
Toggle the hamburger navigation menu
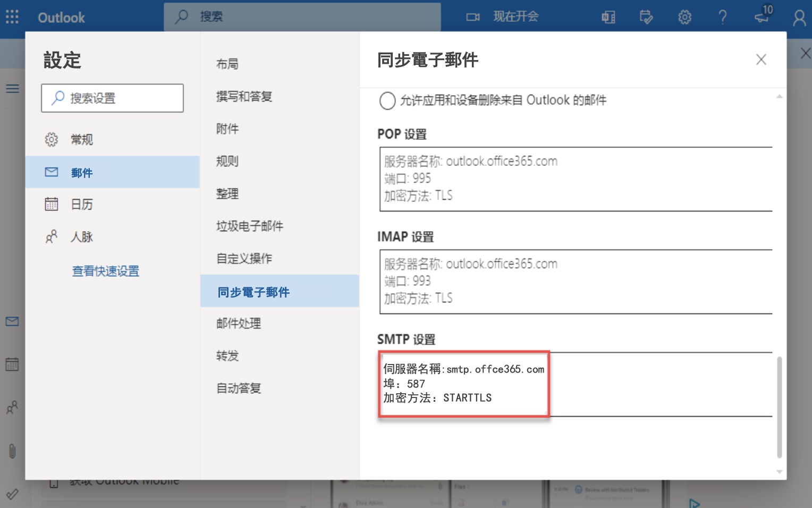pos(12,89)
